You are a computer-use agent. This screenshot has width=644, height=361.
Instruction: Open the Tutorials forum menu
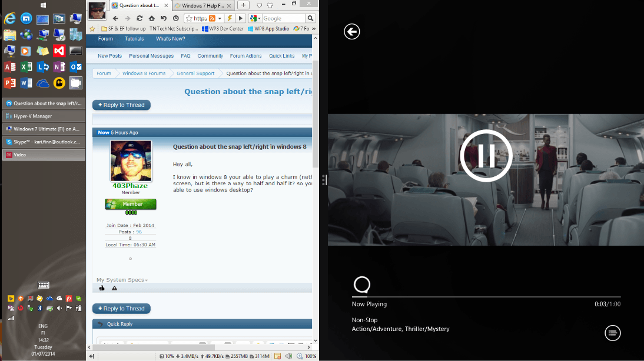tap(134, 39)
